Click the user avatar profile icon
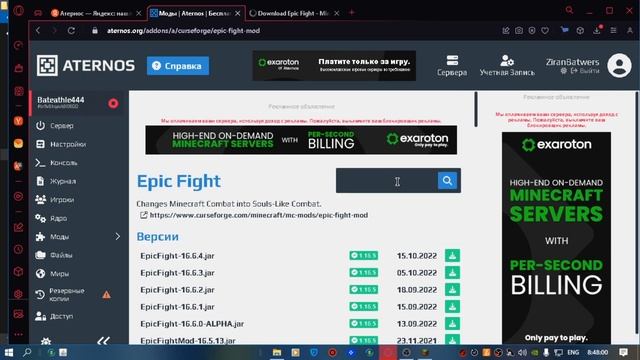Image resolution: width=640 pixels, height=360 pixels. point(619,65)
